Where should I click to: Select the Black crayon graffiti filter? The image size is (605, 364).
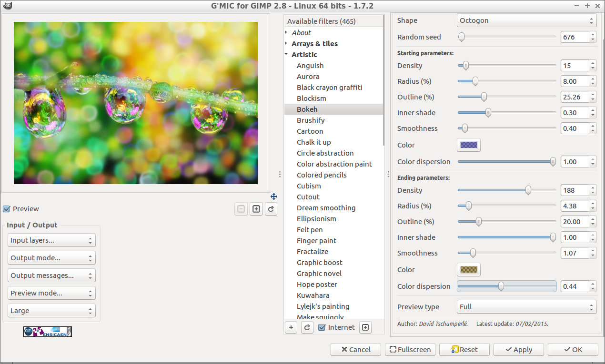(330, 88)
